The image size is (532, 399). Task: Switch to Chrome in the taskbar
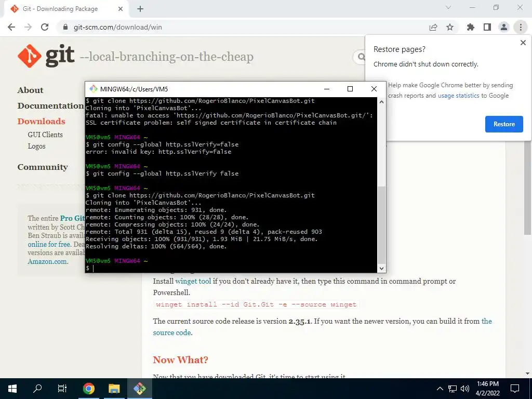(88, 389)
